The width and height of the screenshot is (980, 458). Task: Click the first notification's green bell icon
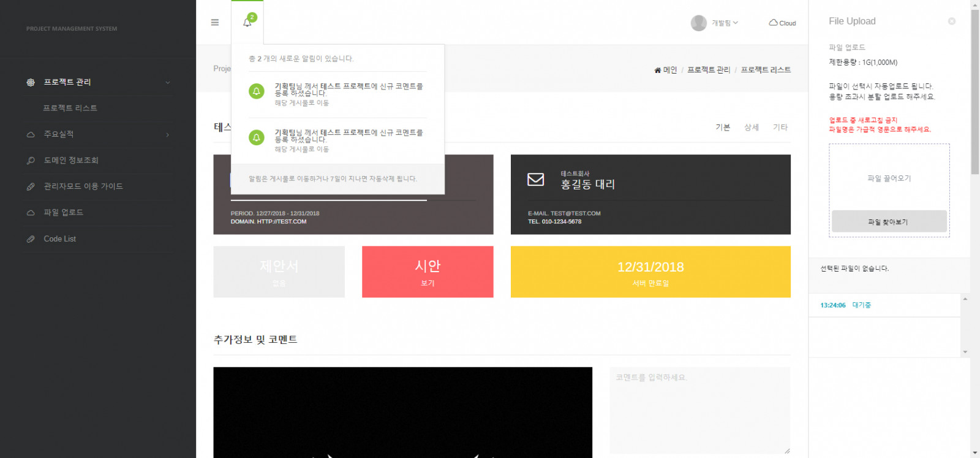pyautogui.click(x=257, y=91)
